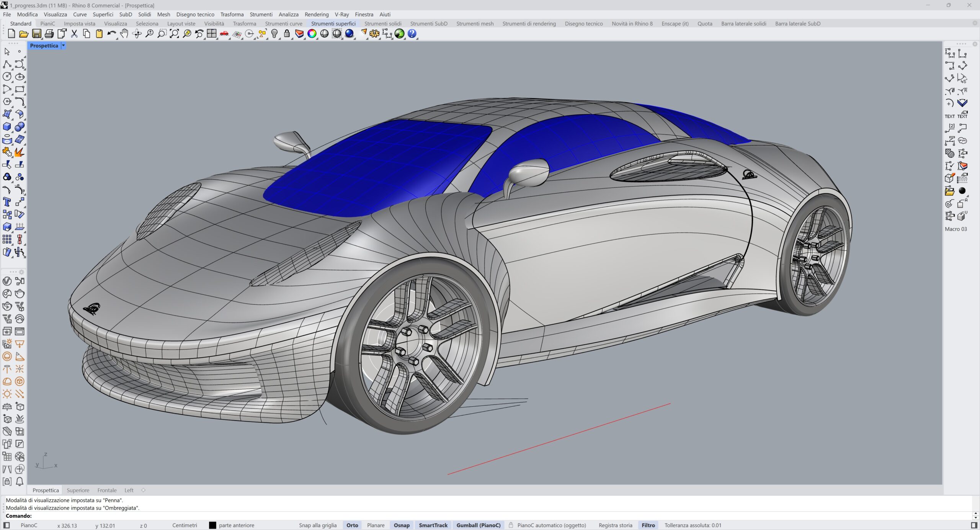This screenshot has width=980, height=530.
Task: Switch to the Frontale viewport tab
Action: pyautogui.click(x=107, y=490)
